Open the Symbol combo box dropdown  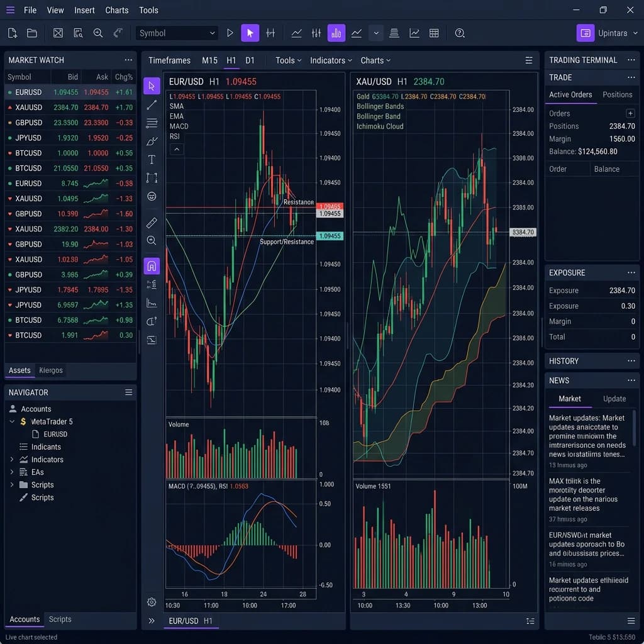tap(177, 33)
